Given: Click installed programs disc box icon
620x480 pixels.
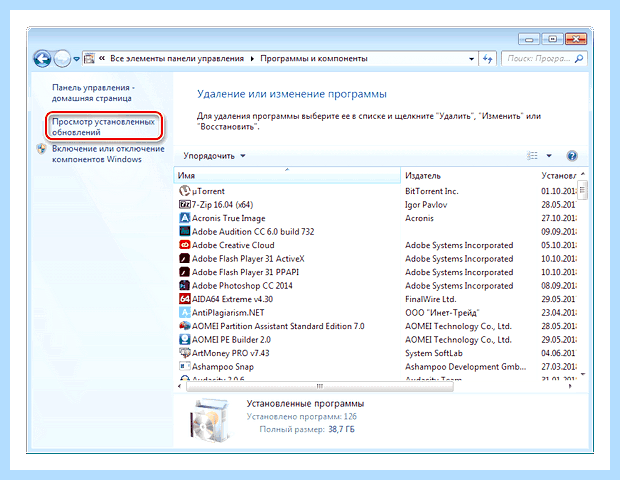Looking at the screenshot, I should pyautogui.click(x=210, y=420).
